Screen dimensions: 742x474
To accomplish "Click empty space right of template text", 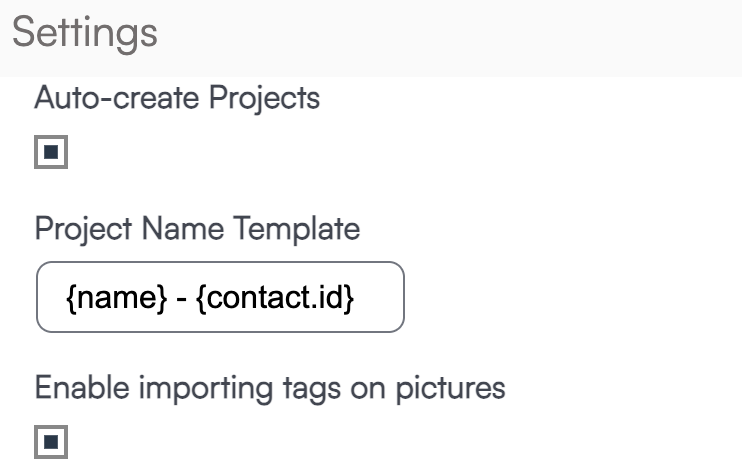I will coord(378,298).
